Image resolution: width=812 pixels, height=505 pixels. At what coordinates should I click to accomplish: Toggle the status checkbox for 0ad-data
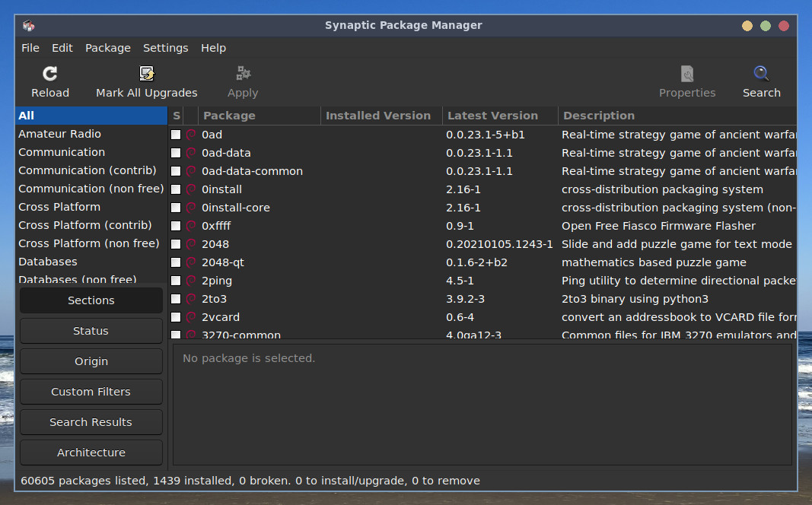(x=176, y=153)
